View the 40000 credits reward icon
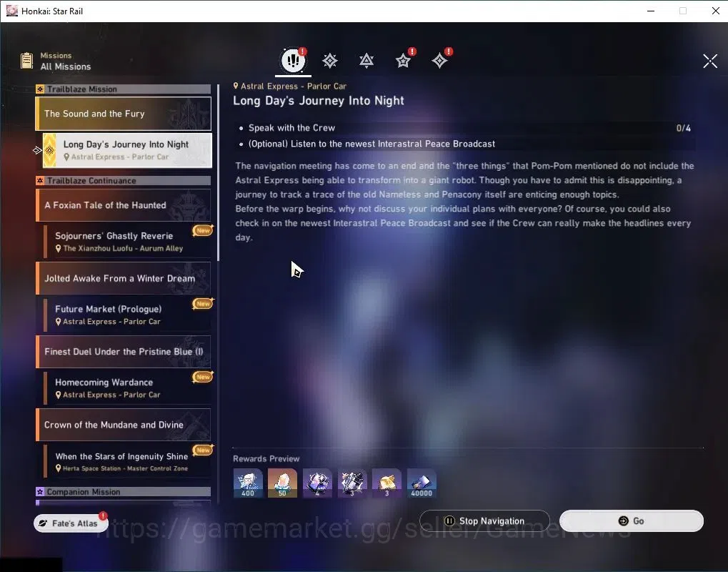This screenshot has height=572, width=728. click(422, 483)
